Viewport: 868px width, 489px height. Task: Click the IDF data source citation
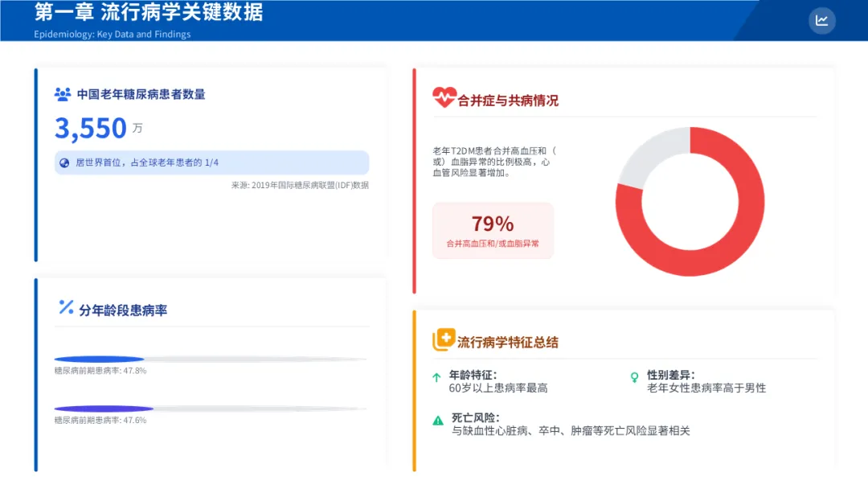[x=300, y=185]
